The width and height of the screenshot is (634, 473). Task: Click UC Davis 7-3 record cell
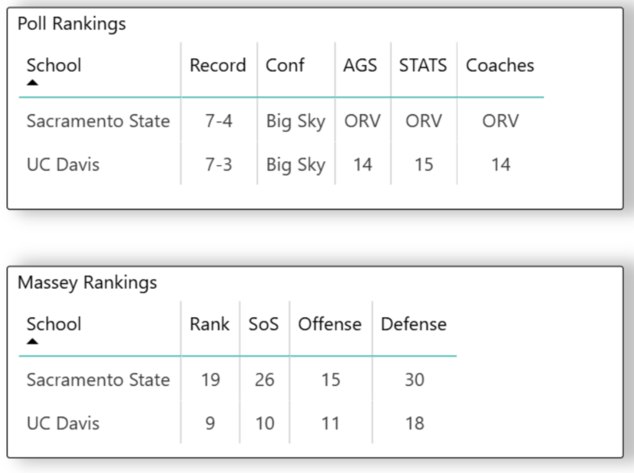tap(218, 165)
